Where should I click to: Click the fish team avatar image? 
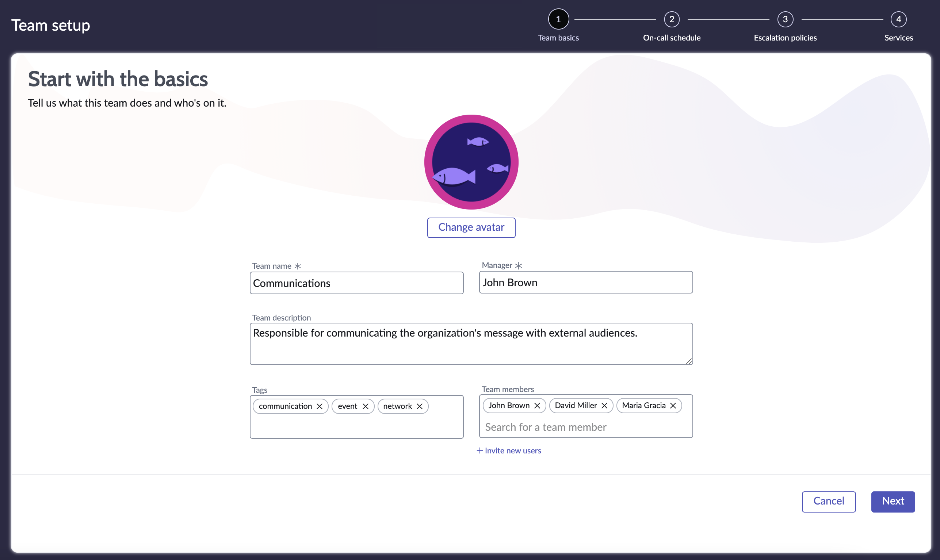click(471, 162)
